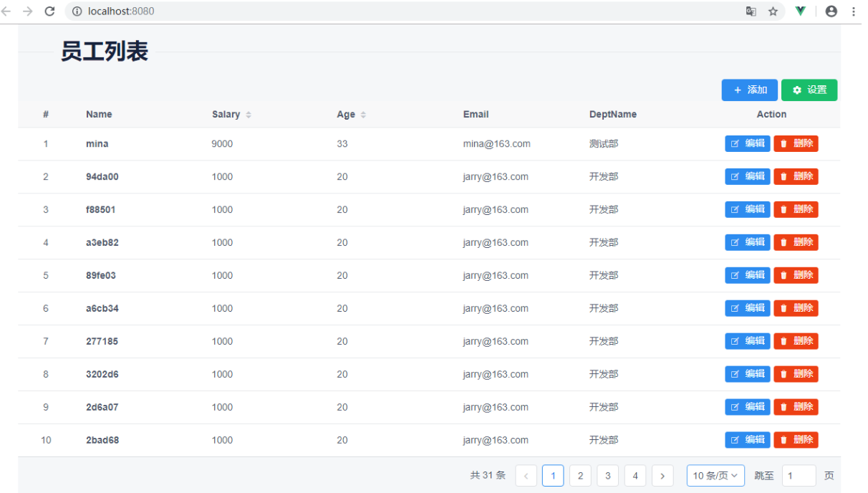This screenshot has width=868, height=493.
Task: Click the 添加 add employee button
Action: point(750,90)
